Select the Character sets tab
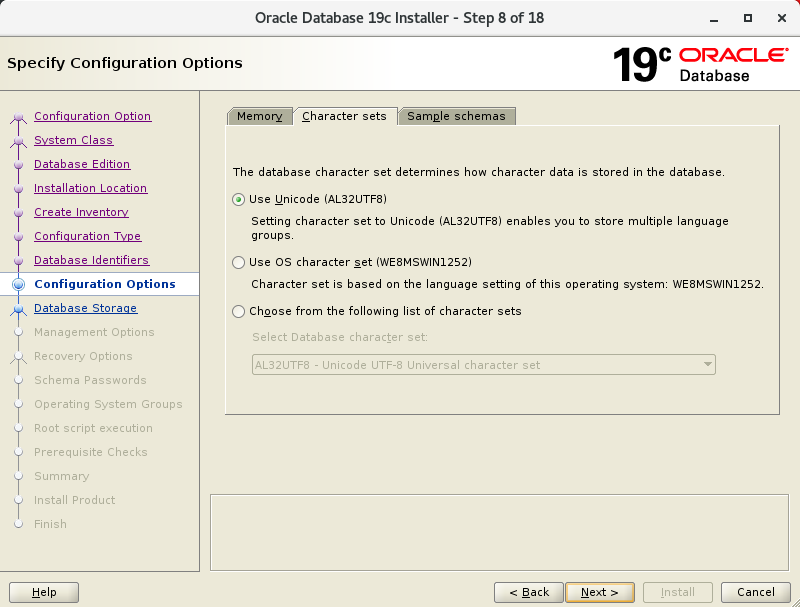The height and width of the screenshot is (607, 800). pyautogui.click(x=344, y=116)
